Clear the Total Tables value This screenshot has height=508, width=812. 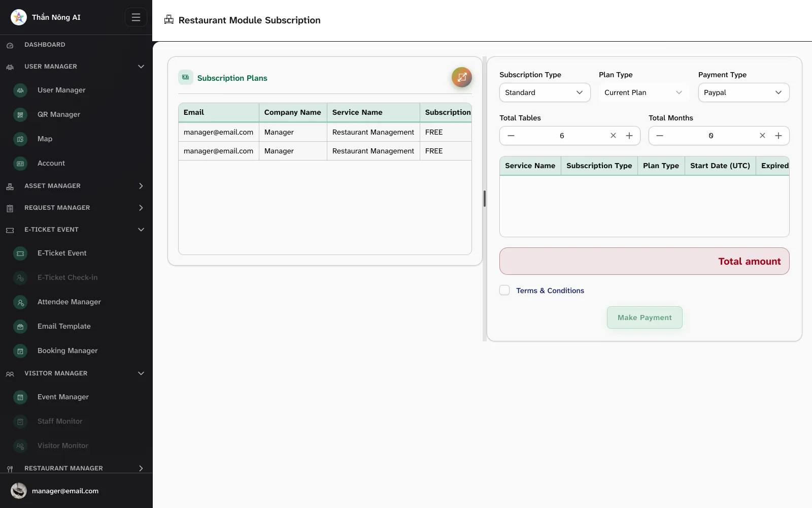pyautogui.click(x=613, y=136)
